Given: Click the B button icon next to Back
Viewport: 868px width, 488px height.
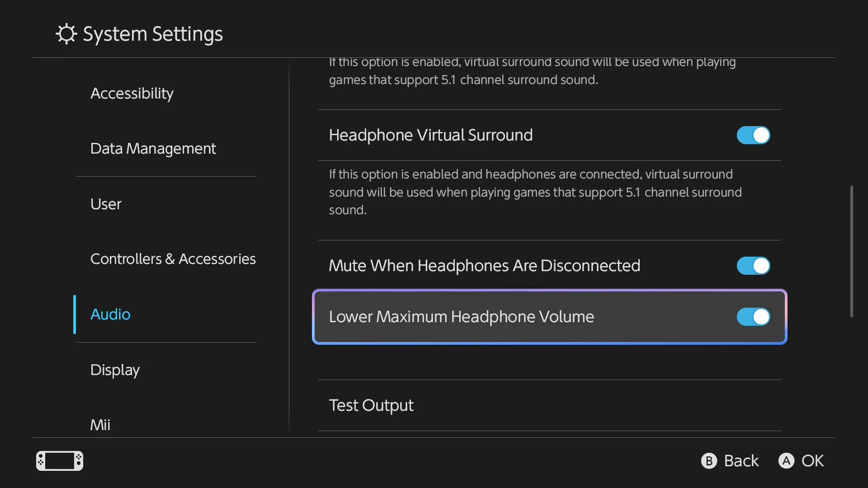Looking at the screenshot, I should [709, 460].
